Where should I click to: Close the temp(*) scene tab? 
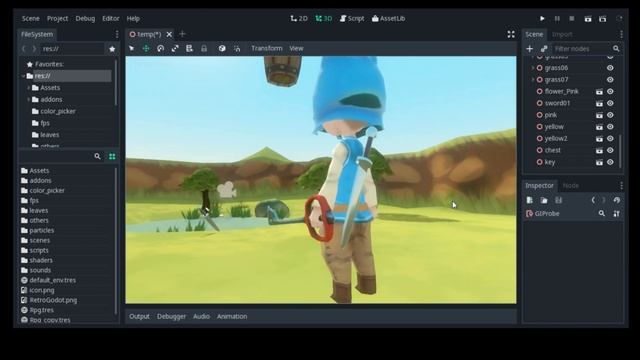tap(169, 34)
